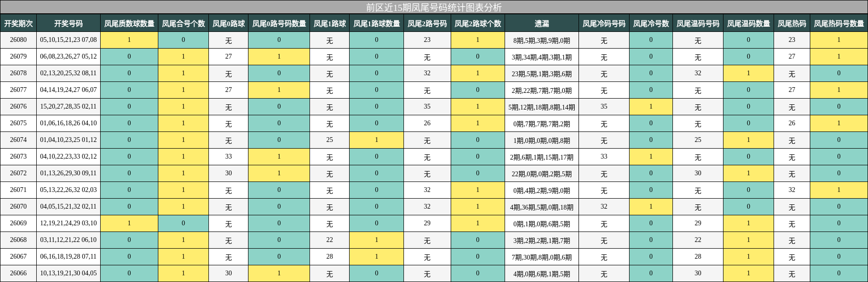Click issue number 26078
Screen dimensions: 868x282
(18, 73)
